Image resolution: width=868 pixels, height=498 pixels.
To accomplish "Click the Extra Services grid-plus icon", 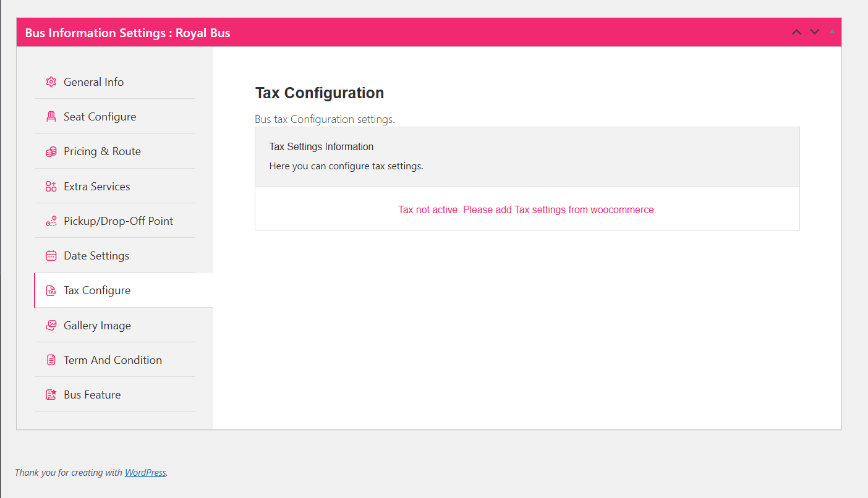I will (x=51, y=187).
